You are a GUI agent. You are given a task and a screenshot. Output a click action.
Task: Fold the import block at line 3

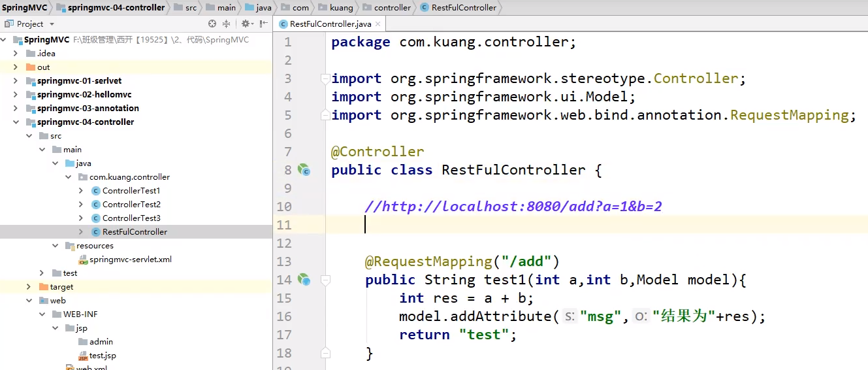(325, 78)
